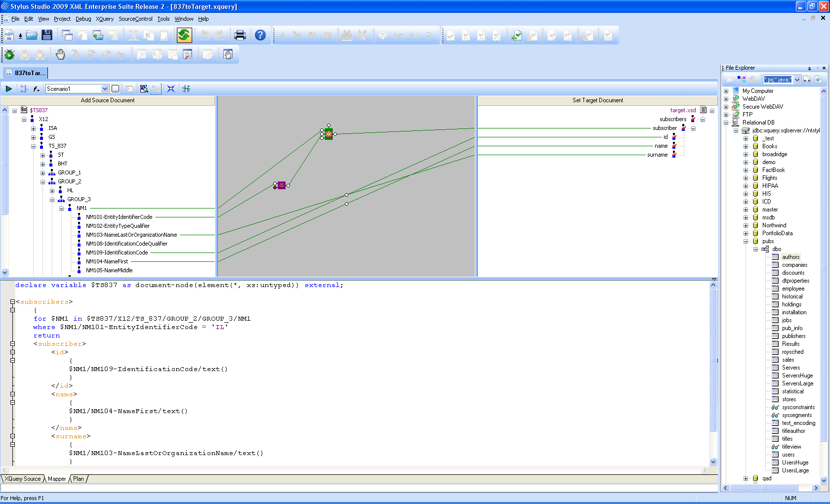Start debugging with the green bug icon
830x504 pixels.
coord(9,55)
